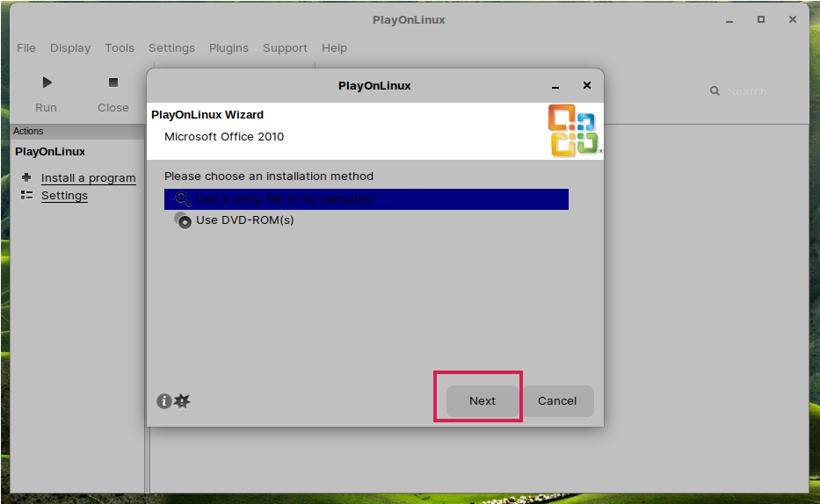Close the wizard dialog with X

(587, 85)
